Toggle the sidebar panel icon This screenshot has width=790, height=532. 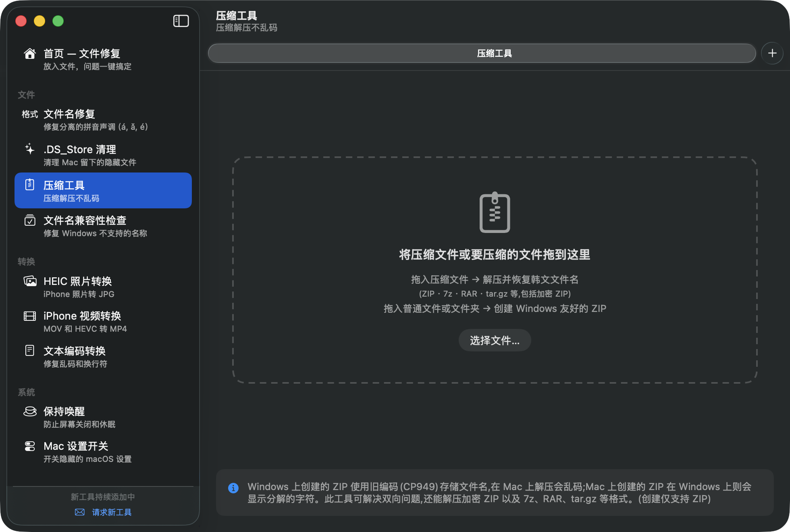pyautogui.click(x=181, y=21)
